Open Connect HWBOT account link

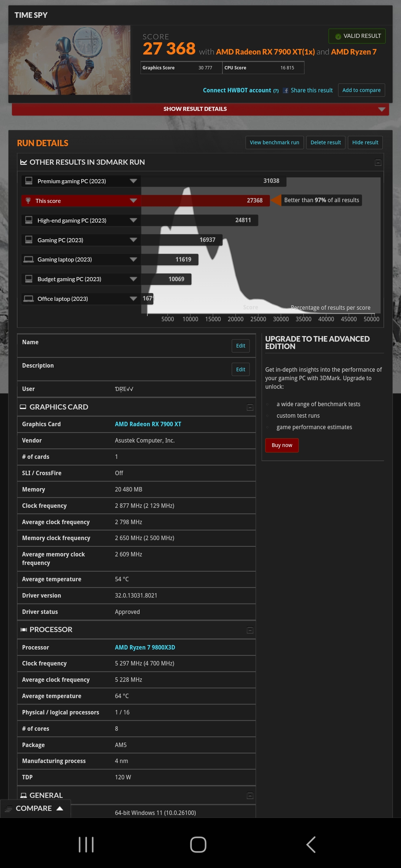pos(237,91)
